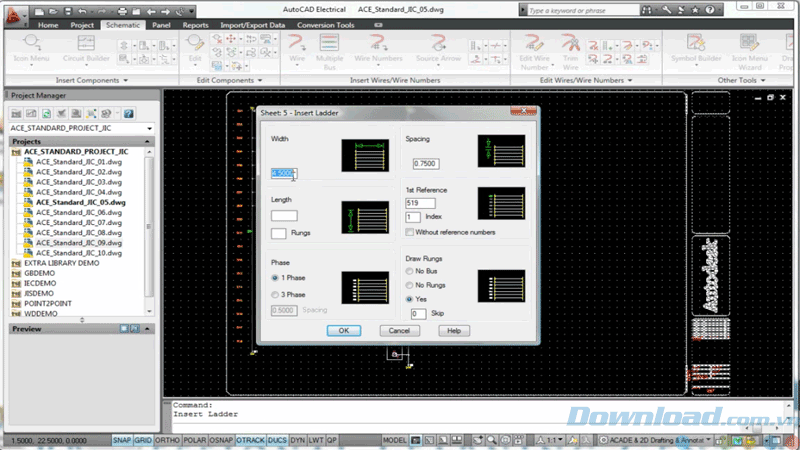
Task: Select the Trim Wire tool
Action: 570,51
